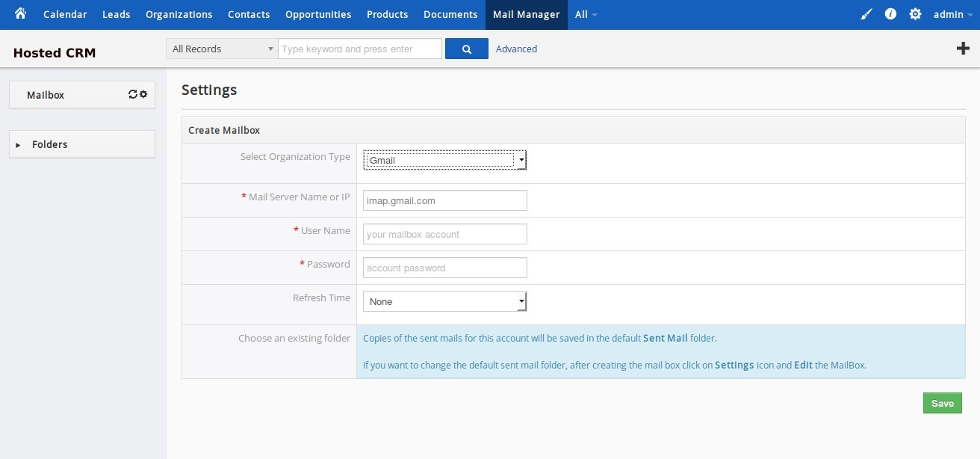
Task: Click the paintbrush theme icon
Action: [x=866, y=14]
